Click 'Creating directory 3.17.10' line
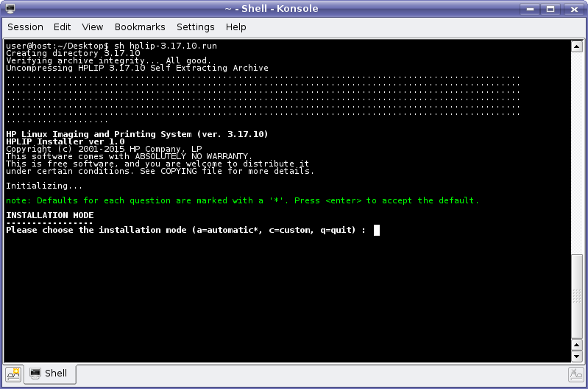 (x=73, y=53)
